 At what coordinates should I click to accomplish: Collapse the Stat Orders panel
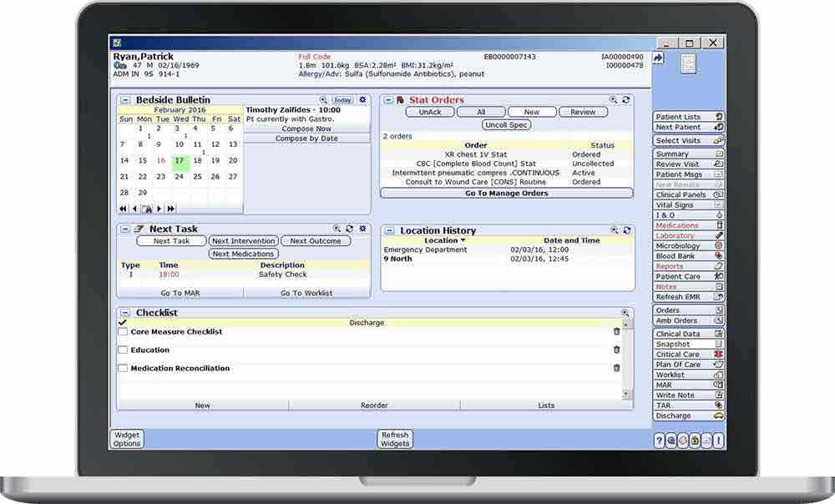388,100
